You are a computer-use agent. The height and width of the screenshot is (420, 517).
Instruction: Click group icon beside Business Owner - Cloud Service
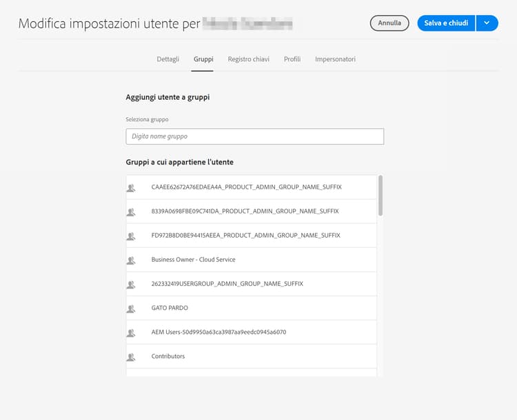(131, 260)
